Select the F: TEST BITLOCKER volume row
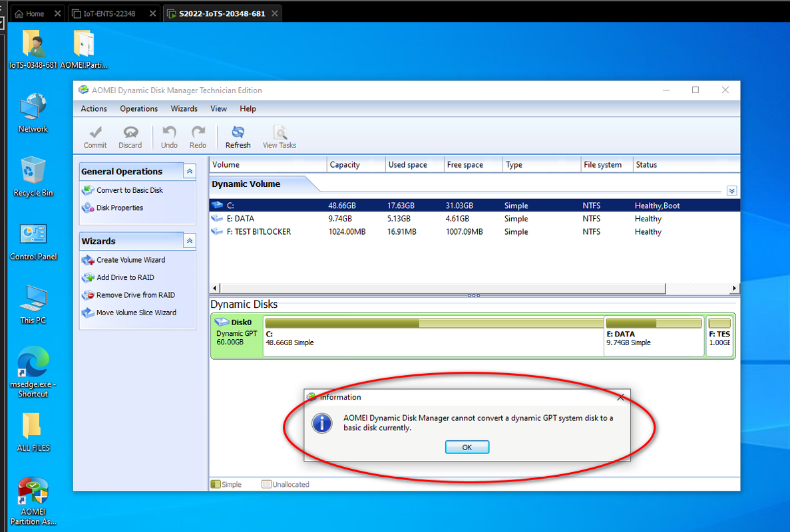Image resolution: width=790 pixels, height=532 pixels. pyautogui.click(x=475, y=231)
